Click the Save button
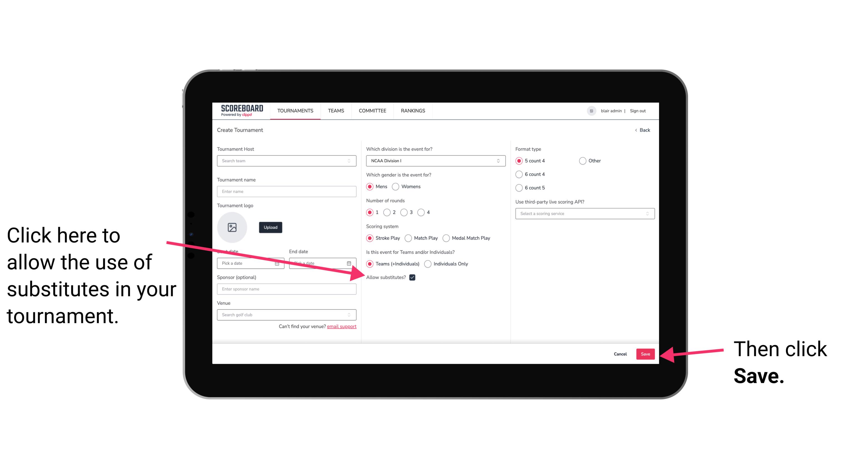 click(646, 354)
